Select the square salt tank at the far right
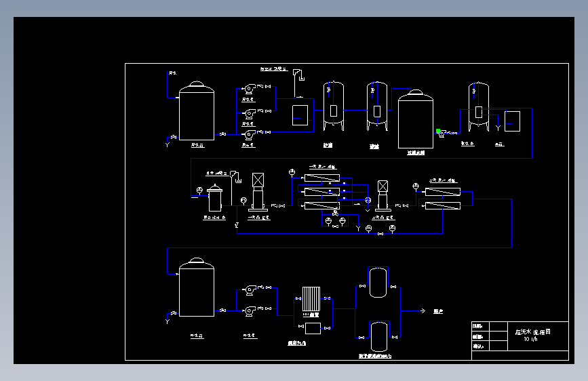The height and width of the screenshot is (381, 588). tap(512, 121)
